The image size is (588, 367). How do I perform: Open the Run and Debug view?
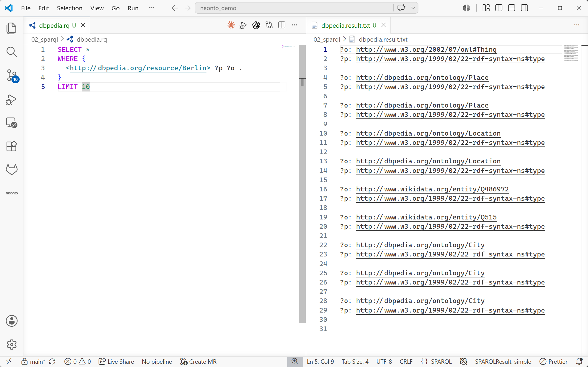(11, 99)
